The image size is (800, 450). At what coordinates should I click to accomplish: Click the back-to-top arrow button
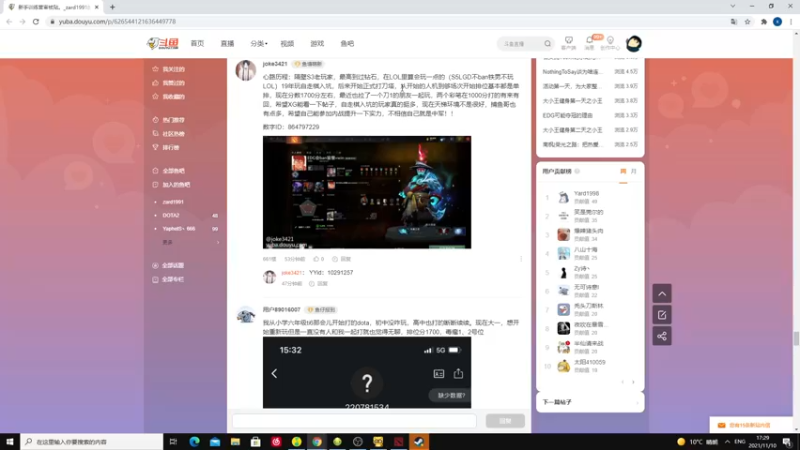click(662, 294)
